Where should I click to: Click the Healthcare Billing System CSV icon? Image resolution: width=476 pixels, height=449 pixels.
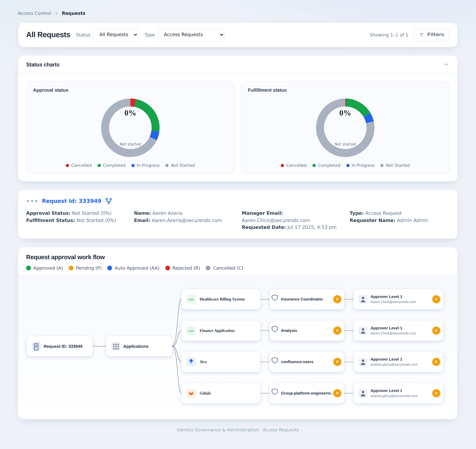point(191,299)
